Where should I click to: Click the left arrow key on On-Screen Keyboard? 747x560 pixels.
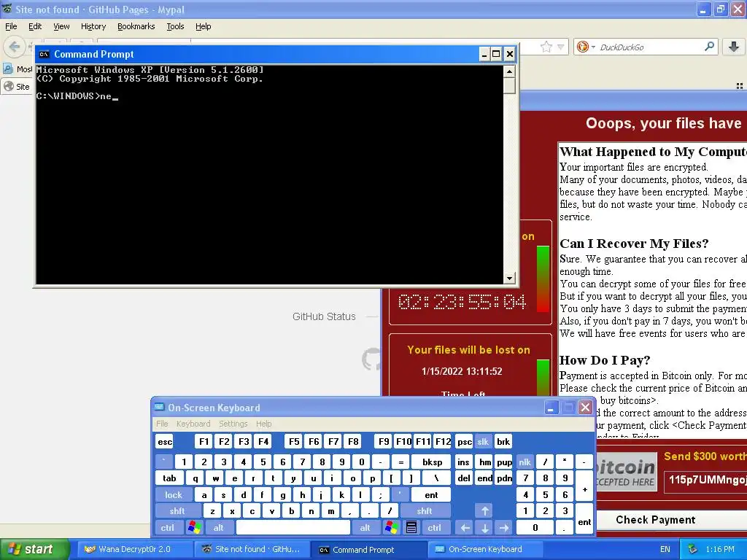tap(465, 528)
